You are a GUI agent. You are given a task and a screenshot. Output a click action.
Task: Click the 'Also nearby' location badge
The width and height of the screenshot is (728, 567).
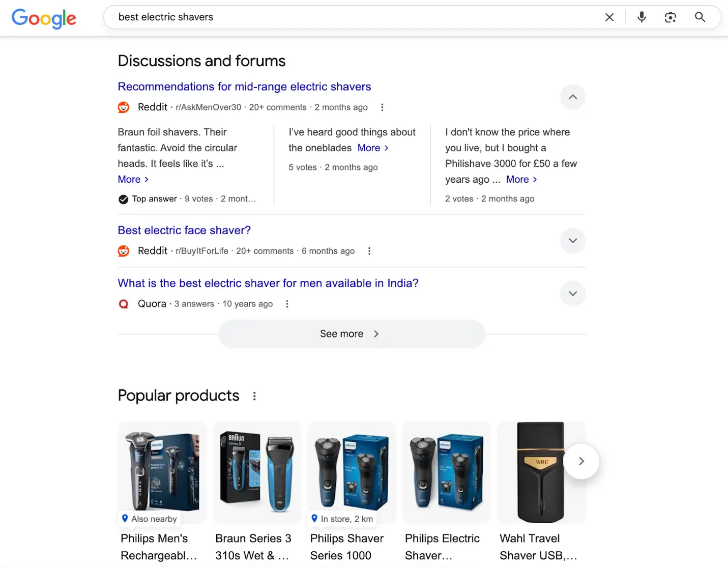(x=149, y=519)
